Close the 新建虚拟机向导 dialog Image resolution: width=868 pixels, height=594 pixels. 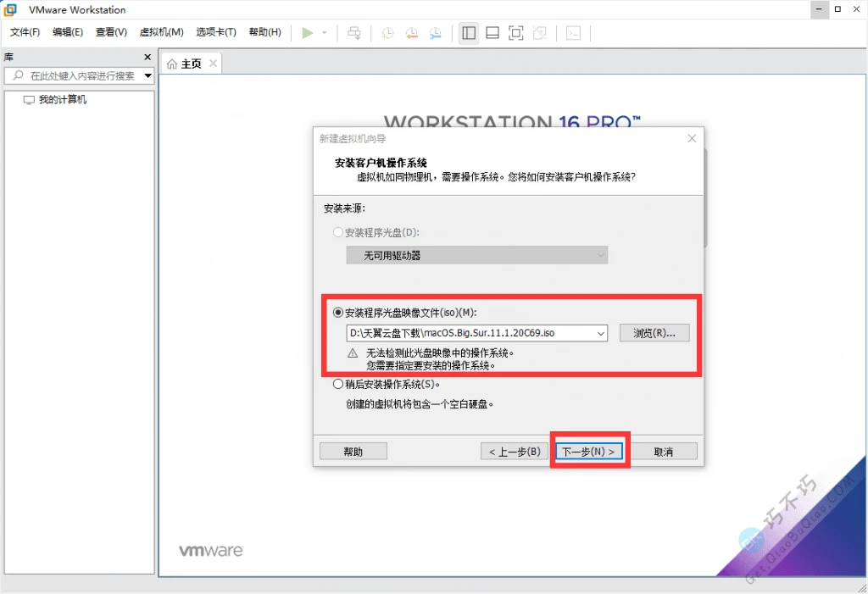pyautogui.click(x=692, y=138)
